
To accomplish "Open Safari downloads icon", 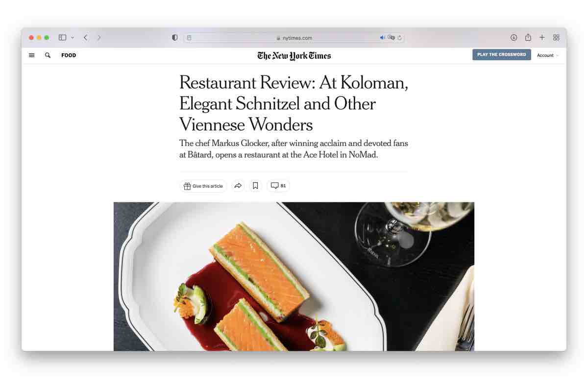I will [514, 37].
